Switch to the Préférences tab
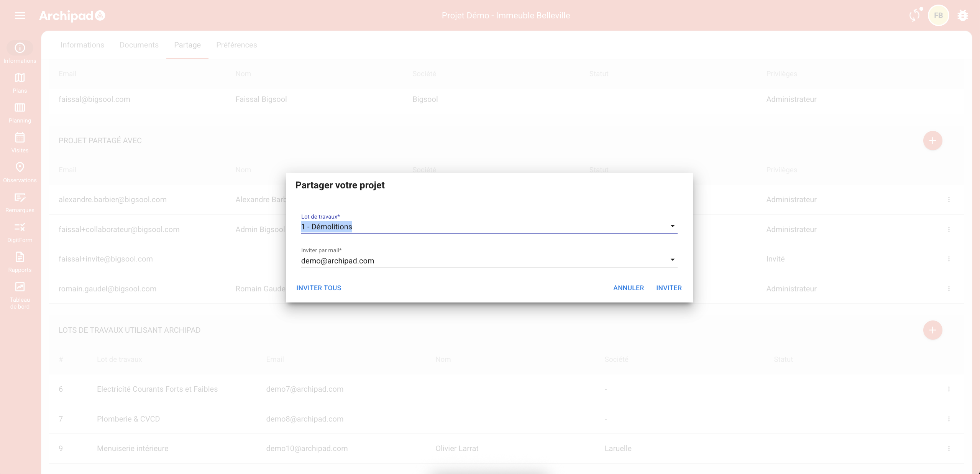Screen dimensions: 980x474 click(x=236, y=45)
